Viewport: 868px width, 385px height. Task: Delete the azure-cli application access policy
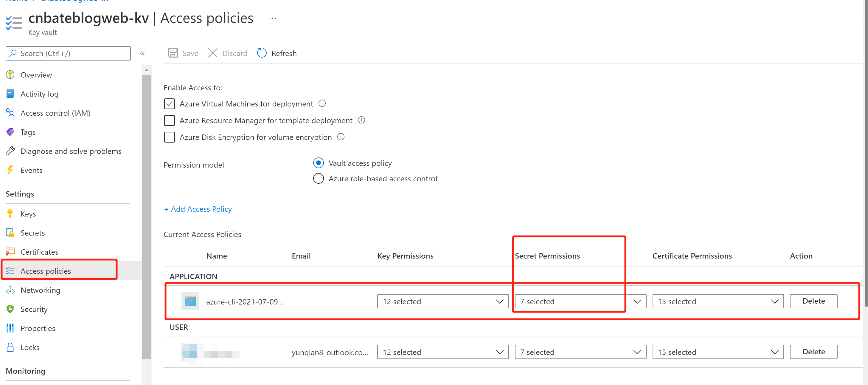coord(813,301)
